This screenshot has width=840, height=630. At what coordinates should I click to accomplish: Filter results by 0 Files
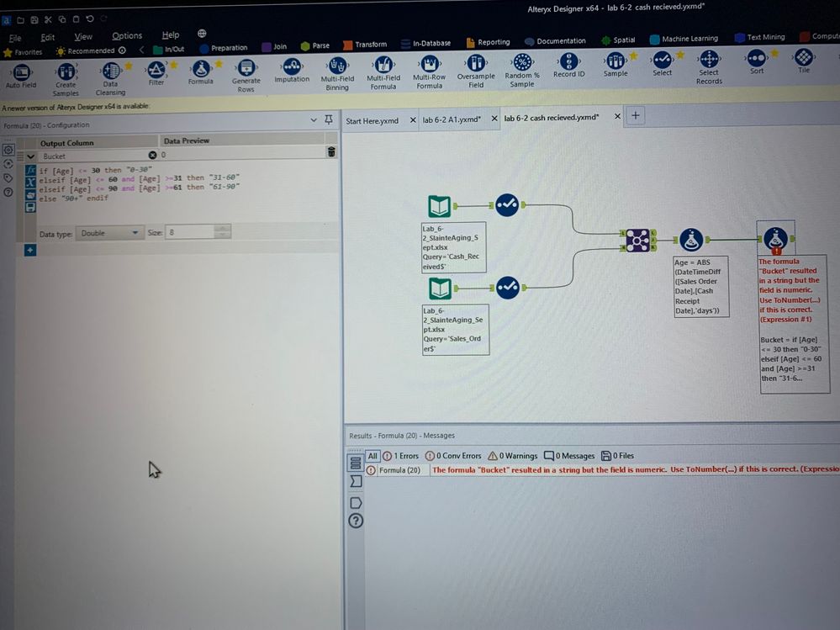click(617, 456)
